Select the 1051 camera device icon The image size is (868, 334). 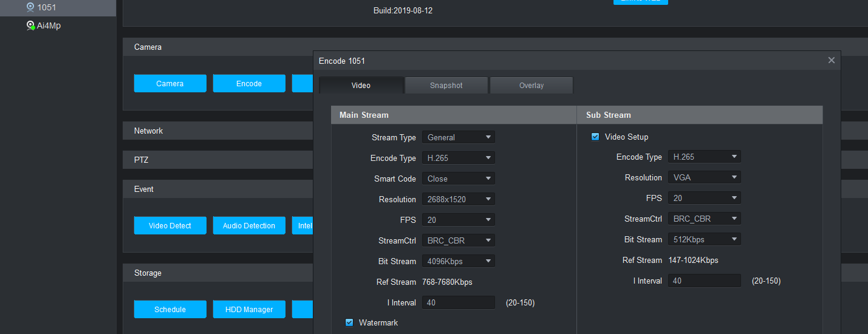coord(30,7)
